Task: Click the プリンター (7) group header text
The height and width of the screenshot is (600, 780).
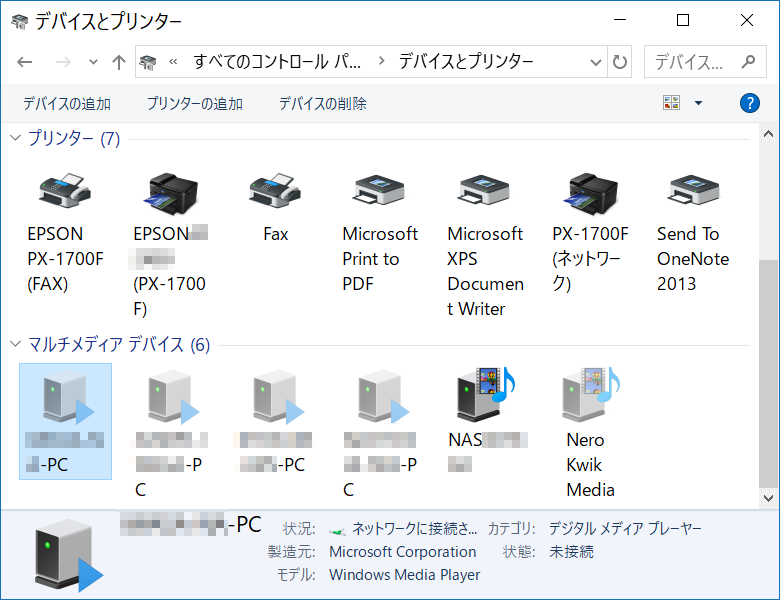Action: coord(74,138)
